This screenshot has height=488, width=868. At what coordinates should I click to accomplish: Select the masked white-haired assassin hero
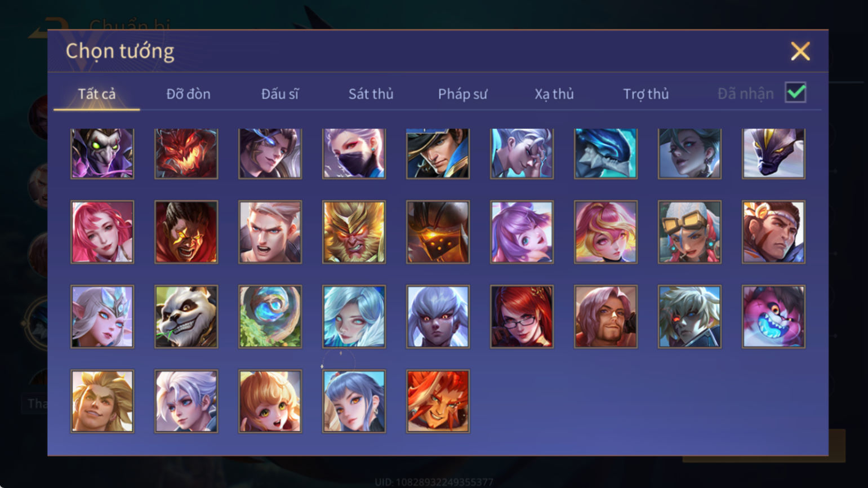(354, 153)
